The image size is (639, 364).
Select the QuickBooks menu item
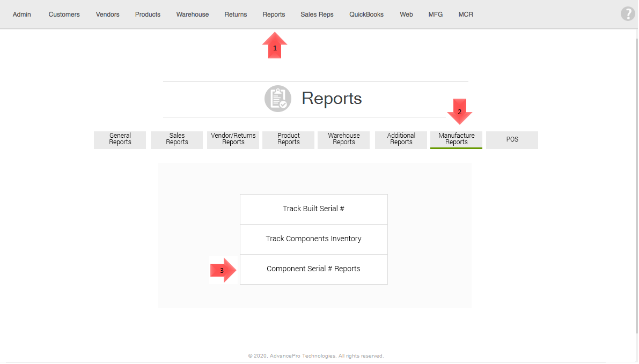366,14
